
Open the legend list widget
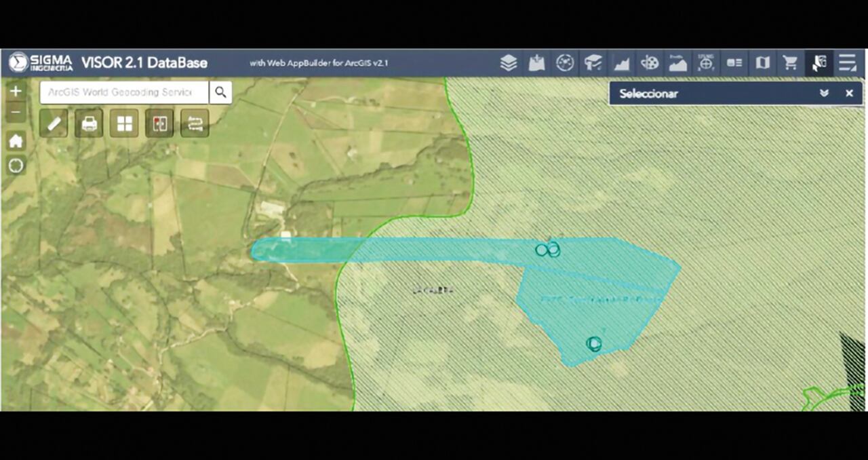(x=734, y=63)
